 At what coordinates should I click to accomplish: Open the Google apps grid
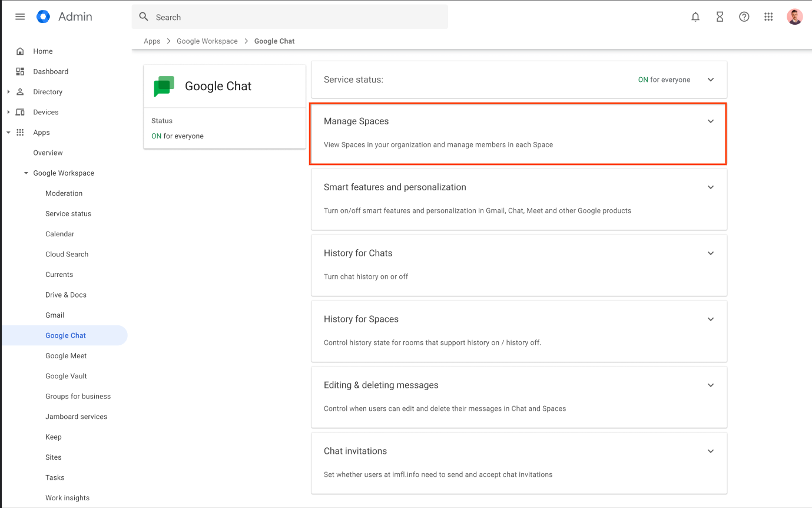click(768, 17)
